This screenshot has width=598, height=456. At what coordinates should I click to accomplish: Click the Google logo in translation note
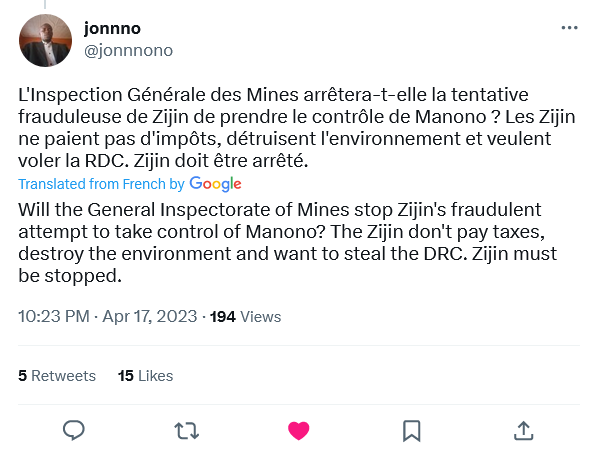[215, 184]
